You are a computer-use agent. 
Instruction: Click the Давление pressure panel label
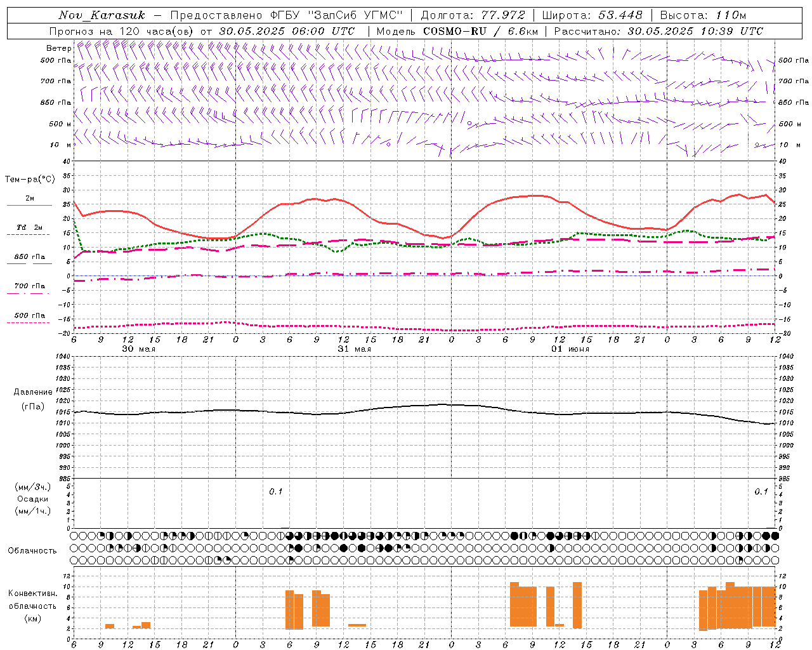[x=33, y=392]
